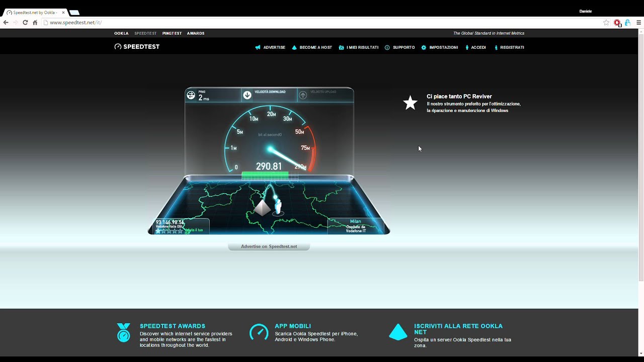Image resolution: width=644 pixels, height=362 pixels.
Task: Click the pyramid icon beside Become a Host
Action: [x=294, y=47]
